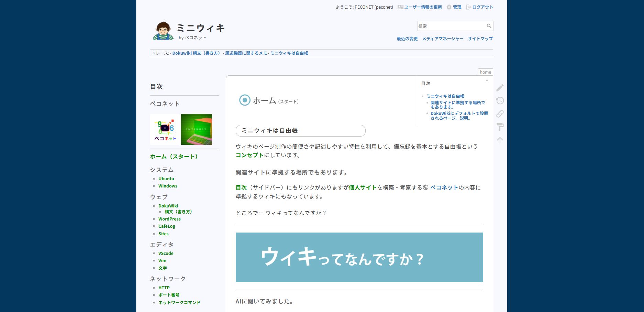Click the pencil edit page icon
644x312 pixels.
(500, 88)
